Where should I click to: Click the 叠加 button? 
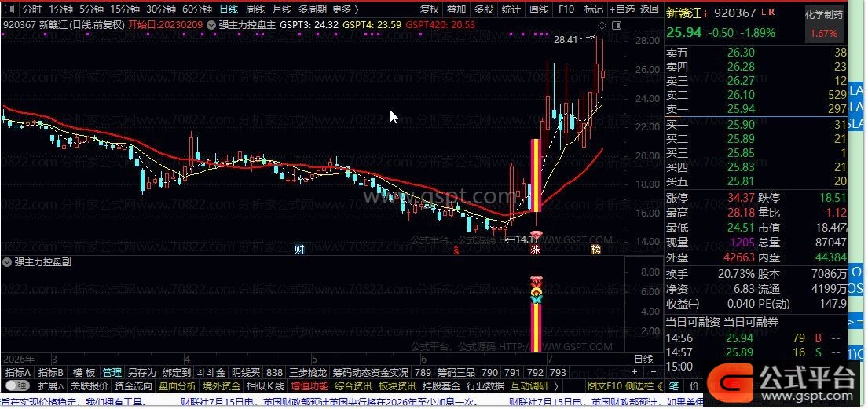click(456, 9)
